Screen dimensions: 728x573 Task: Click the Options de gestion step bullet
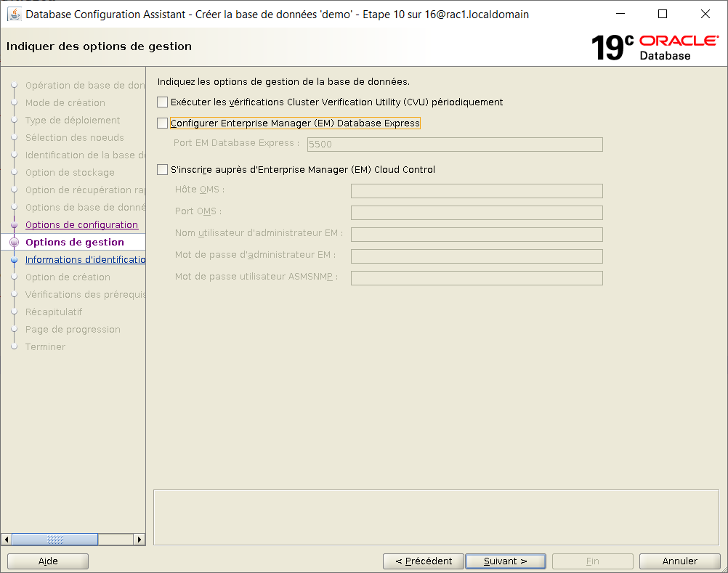(15, 242)
